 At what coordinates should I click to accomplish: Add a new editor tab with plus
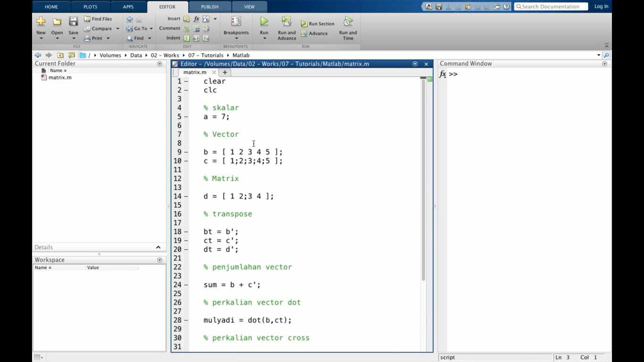[x=225, y=72]
